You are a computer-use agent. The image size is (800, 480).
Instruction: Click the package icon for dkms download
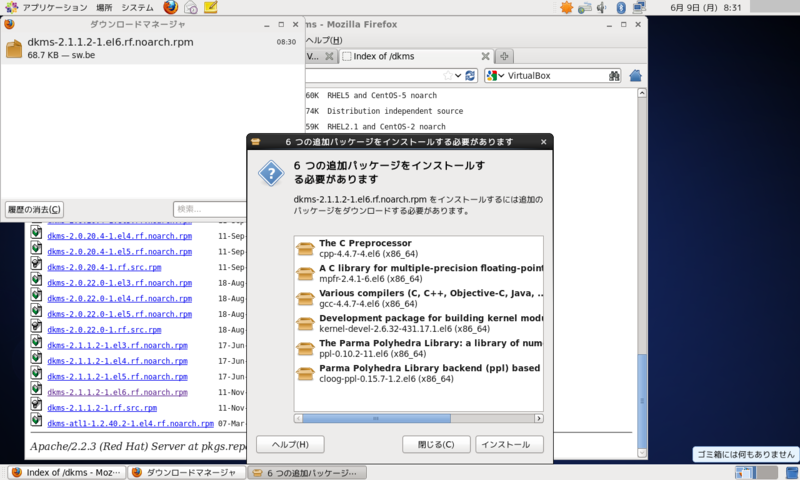tap(14, 48)
